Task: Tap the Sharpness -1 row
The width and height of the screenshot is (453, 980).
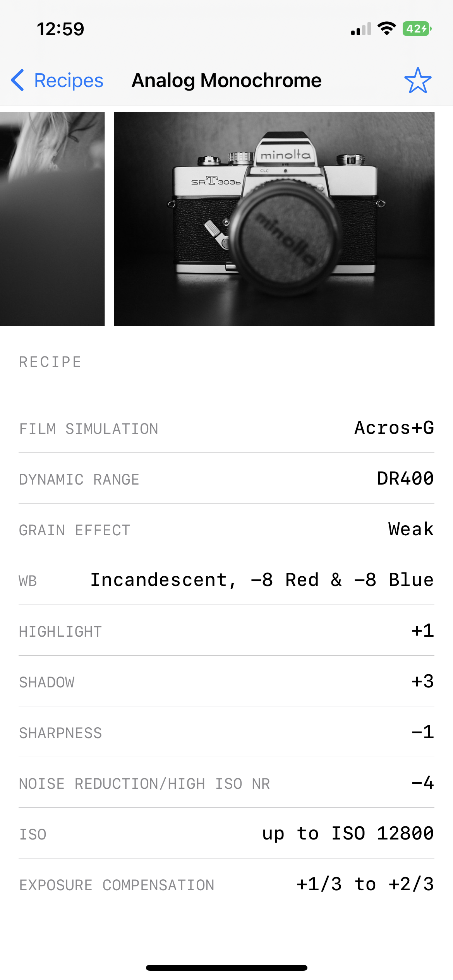Action: click(x=226, y=732)
